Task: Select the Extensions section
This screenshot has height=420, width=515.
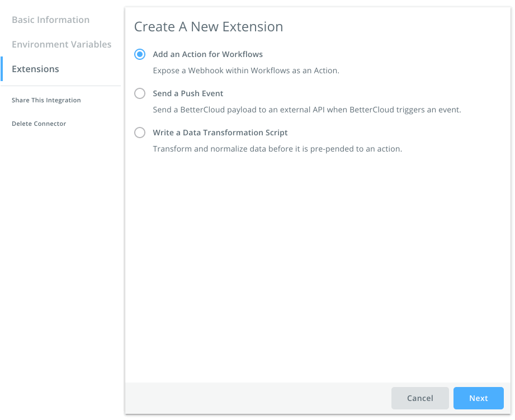Action: pyautogui.click(x=35, y=69)
